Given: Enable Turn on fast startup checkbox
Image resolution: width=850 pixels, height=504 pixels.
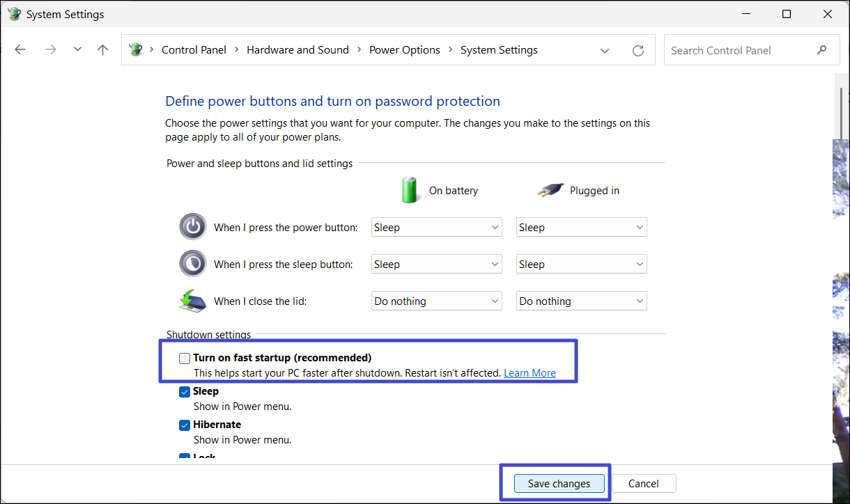Looking at the screenshot, I should (x=185, y=359).
